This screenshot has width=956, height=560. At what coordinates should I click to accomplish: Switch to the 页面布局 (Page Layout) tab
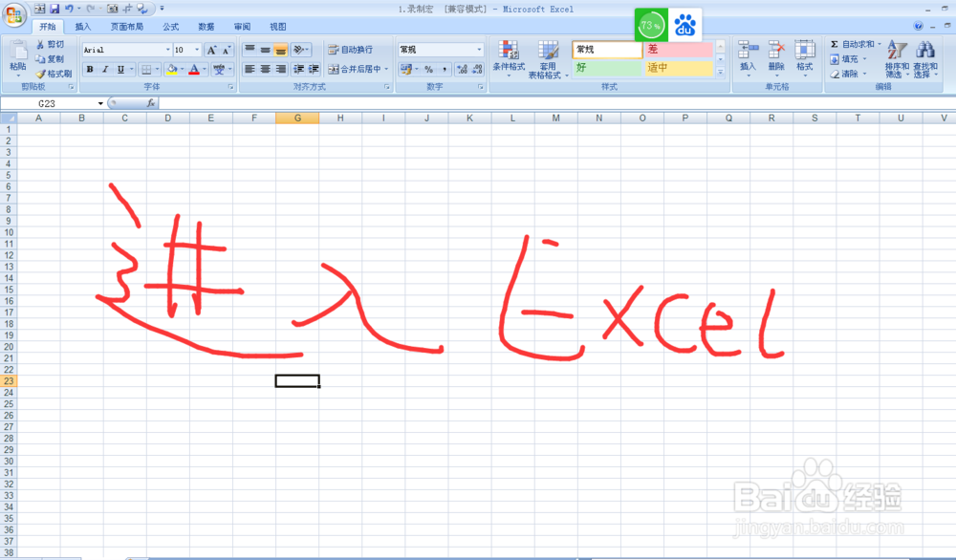tap(127, 26)
